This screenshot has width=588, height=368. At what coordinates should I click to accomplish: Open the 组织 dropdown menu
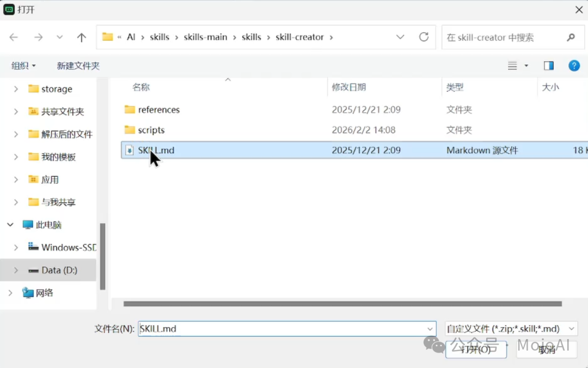(x=23, y=65)
